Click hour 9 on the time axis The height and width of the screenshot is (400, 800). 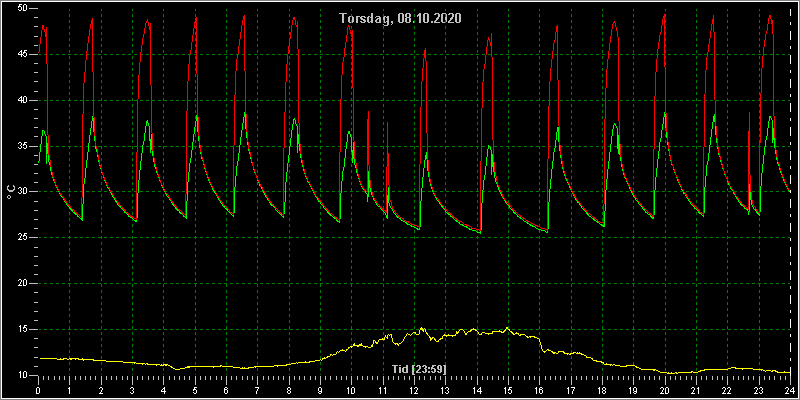(x=320, y=390)
